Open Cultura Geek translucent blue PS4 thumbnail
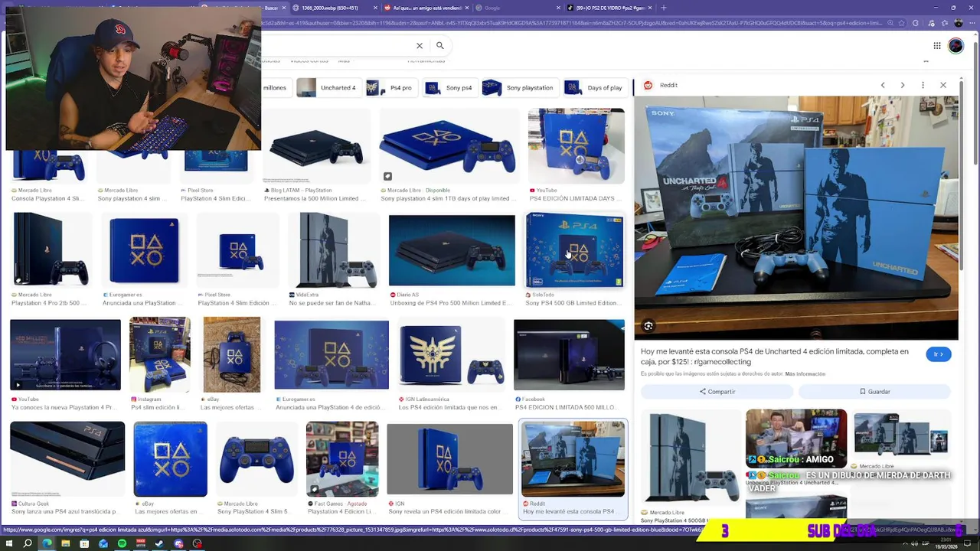 point(67,459)
